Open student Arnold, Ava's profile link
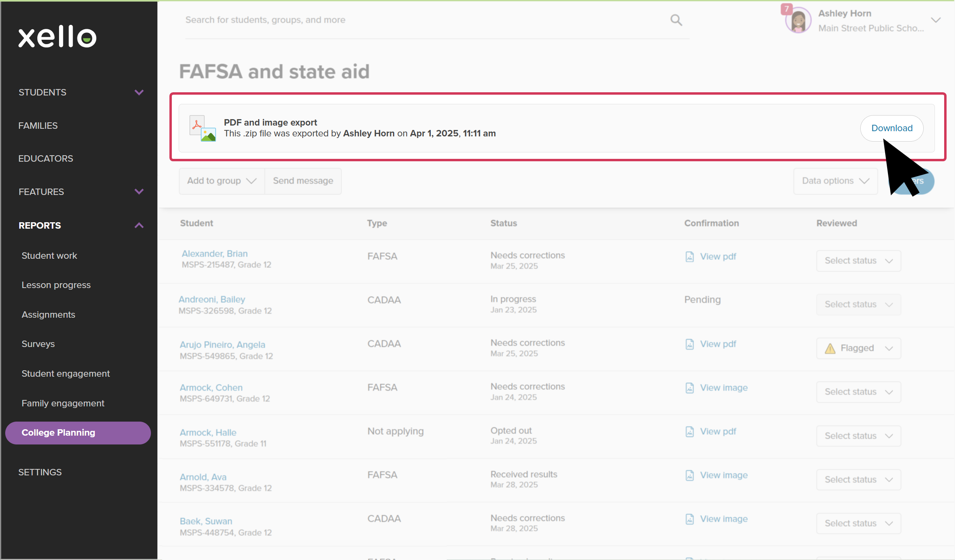This screenshot has width=955, height=560. (203, 477)
